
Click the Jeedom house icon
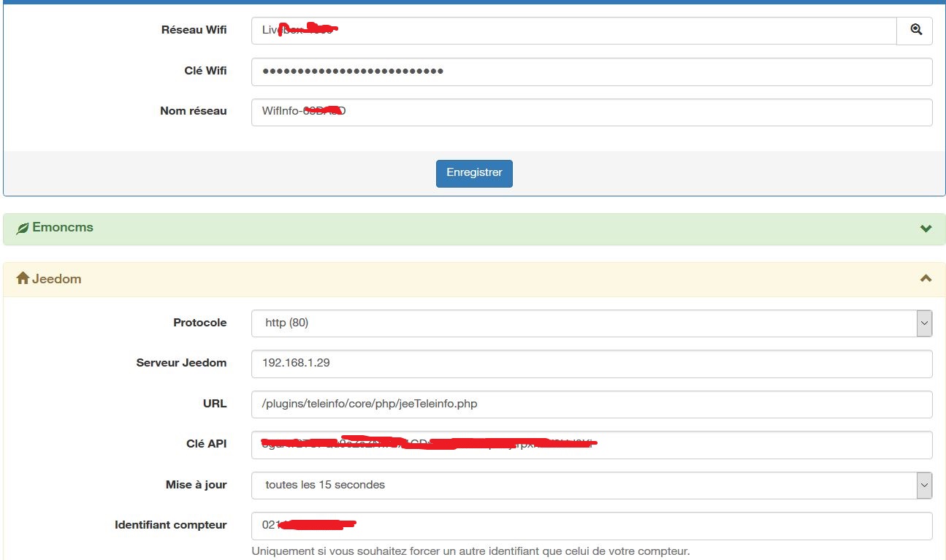coord(23,278)
